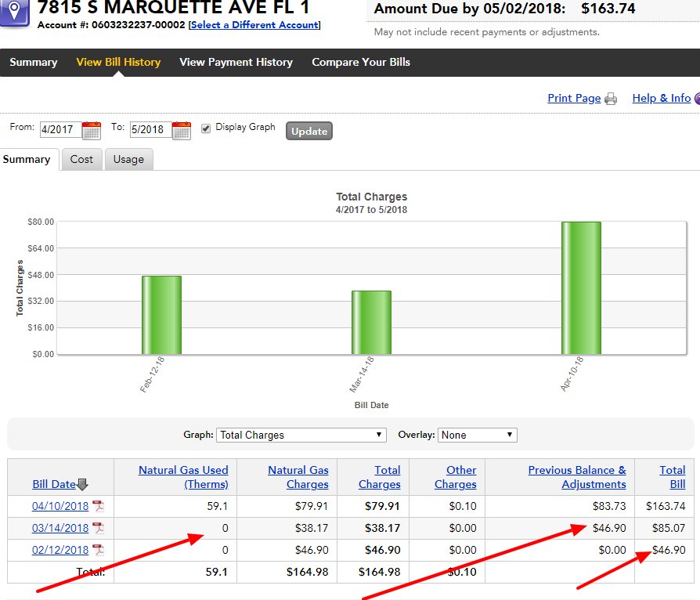This screenshot has height=600, width=700.
Task: Sort by Total Bill column header
Action: coord(673,477)
